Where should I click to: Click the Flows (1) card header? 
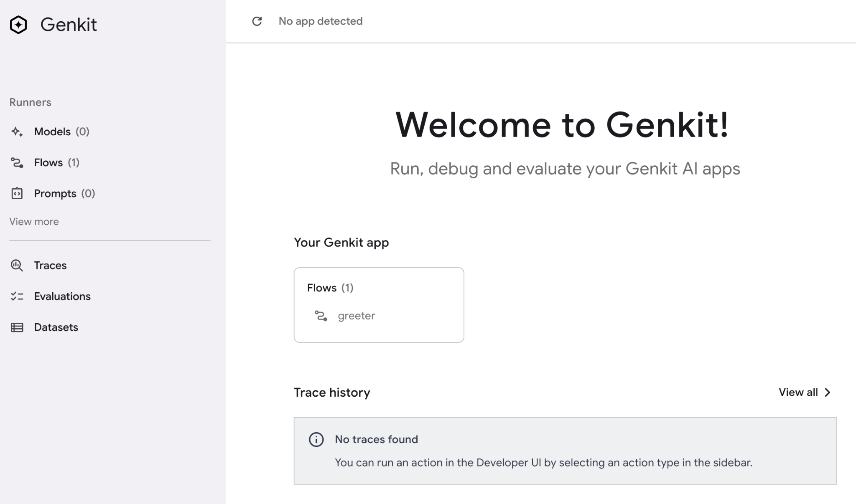click(330, 288)
